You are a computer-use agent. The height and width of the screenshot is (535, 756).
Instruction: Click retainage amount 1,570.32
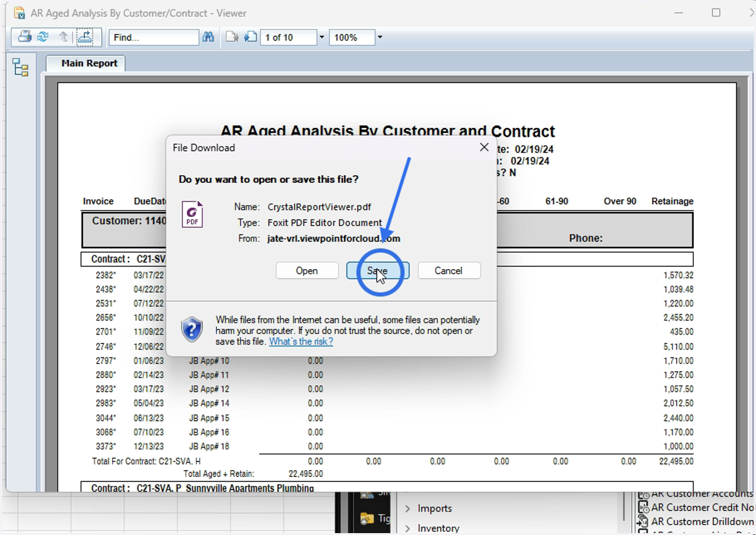coord(679,275)
